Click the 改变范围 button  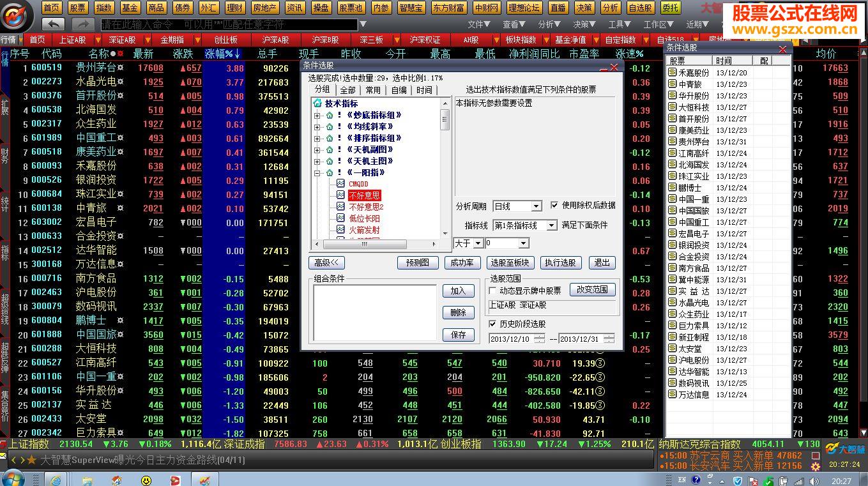point(593,289)
